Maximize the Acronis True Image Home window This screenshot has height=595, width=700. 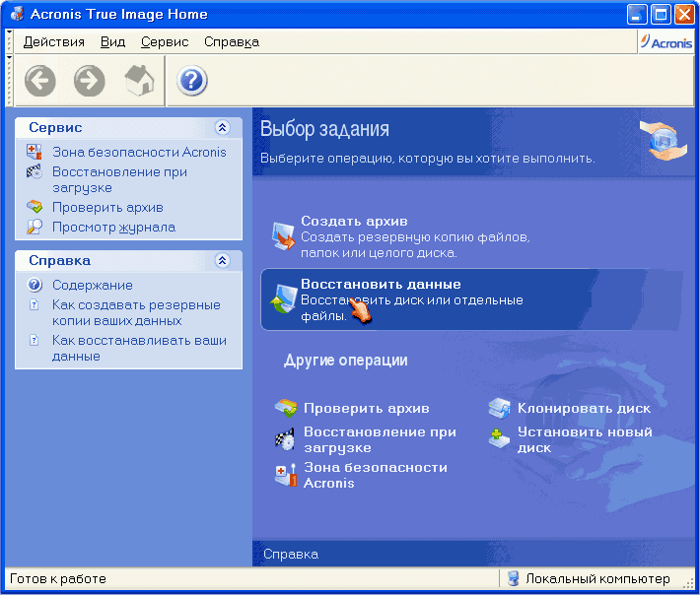tap(661, 14)
